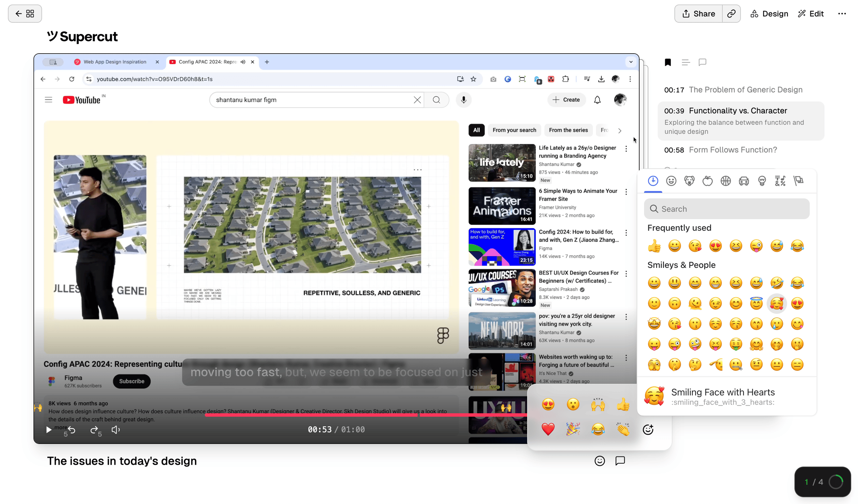
Task: Jump to chapter Form Follows Function?
Action: tap(720, 150)
